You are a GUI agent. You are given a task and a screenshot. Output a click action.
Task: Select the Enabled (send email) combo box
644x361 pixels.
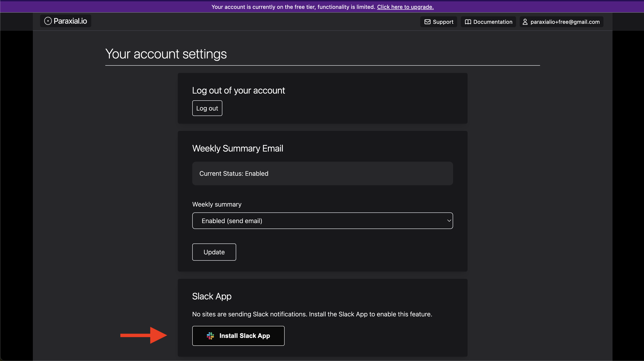322,221
